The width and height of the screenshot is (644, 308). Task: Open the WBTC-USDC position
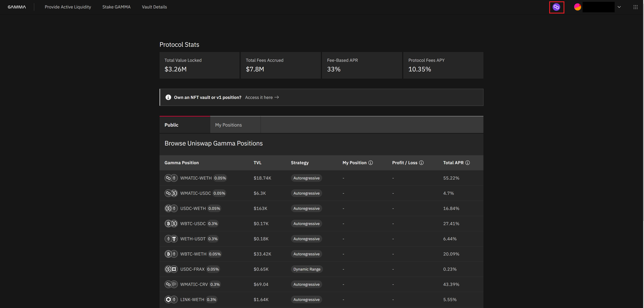click(321, 223)
